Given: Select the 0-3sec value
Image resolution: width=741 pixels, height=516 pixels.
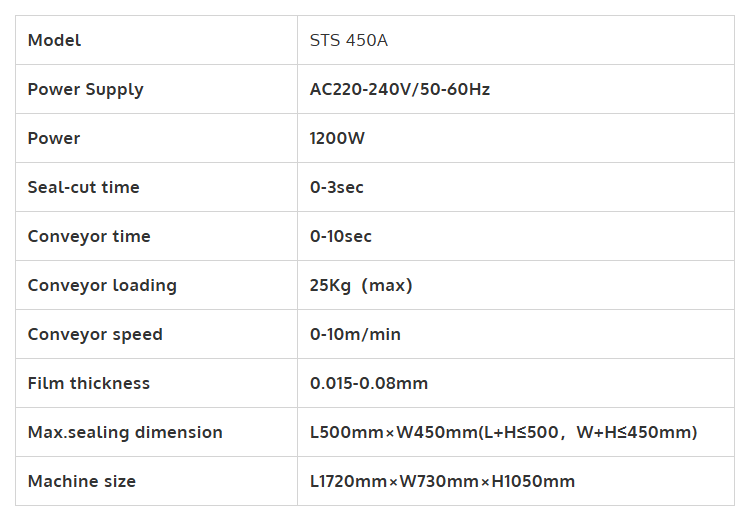Looking at the screenshot, I should click(x=337, y=188).
